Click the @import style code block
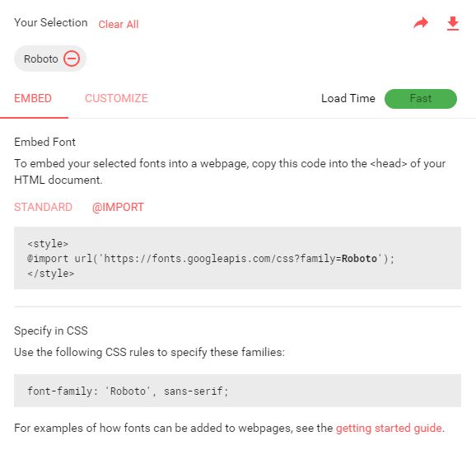Screen dimensions: 476x450 (237, 258)
